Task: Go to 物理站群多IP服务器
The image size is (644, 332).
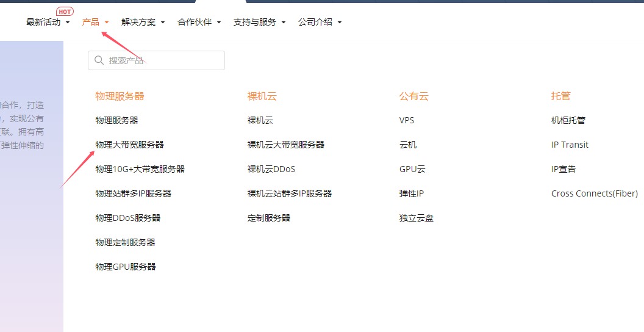Action: tap(133, 193)
